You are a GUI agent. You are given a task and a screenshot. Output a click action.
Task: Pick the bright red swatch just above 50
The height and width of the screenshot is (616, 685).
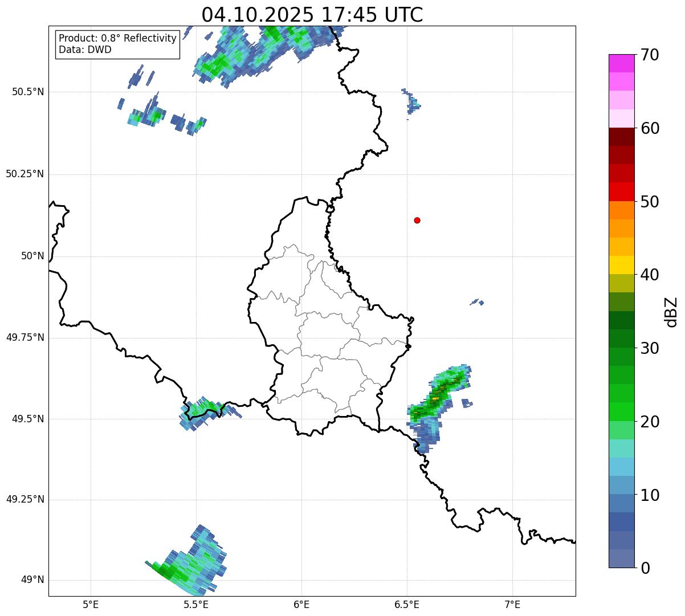(x=621, y=192)
